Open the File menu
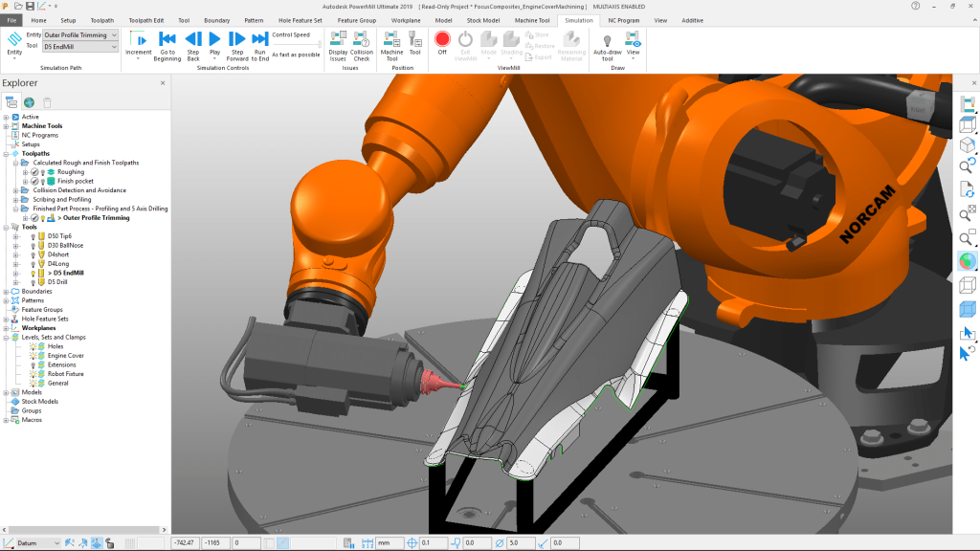The width and height of the screenshot is (980, 551). coord(13,19)
